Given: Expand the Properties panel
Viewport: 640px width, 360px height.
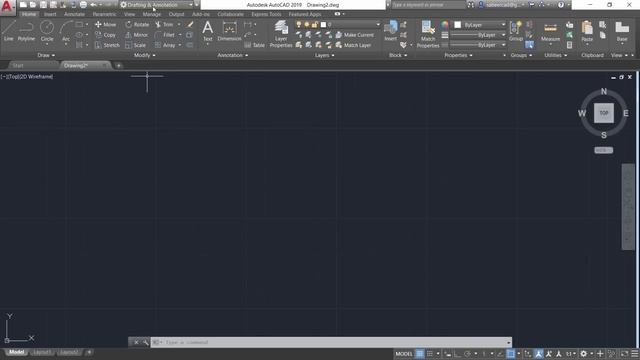Looking at the screenshot, I should tap(458, 55).
